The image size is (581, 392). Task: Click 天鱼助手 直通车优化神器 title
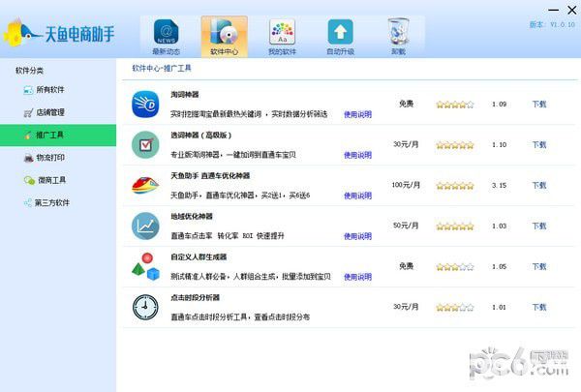coord(210,175)
